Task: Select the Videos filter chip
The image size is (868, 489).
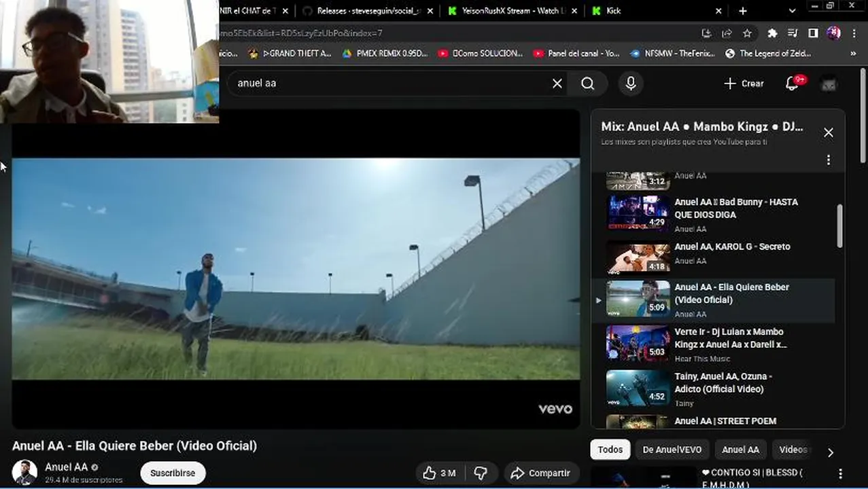Action: coord(793,450)
